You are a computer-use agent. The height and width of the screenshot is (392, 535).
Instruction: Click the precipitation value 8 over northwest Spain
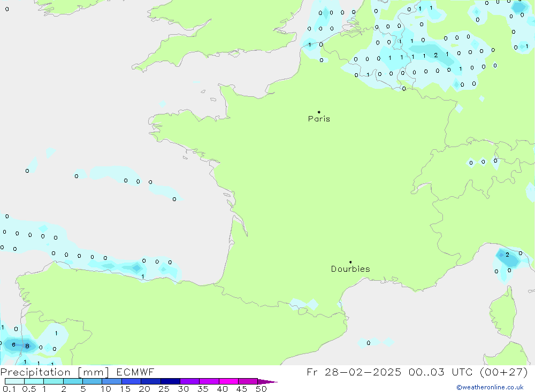click(27, 347)
